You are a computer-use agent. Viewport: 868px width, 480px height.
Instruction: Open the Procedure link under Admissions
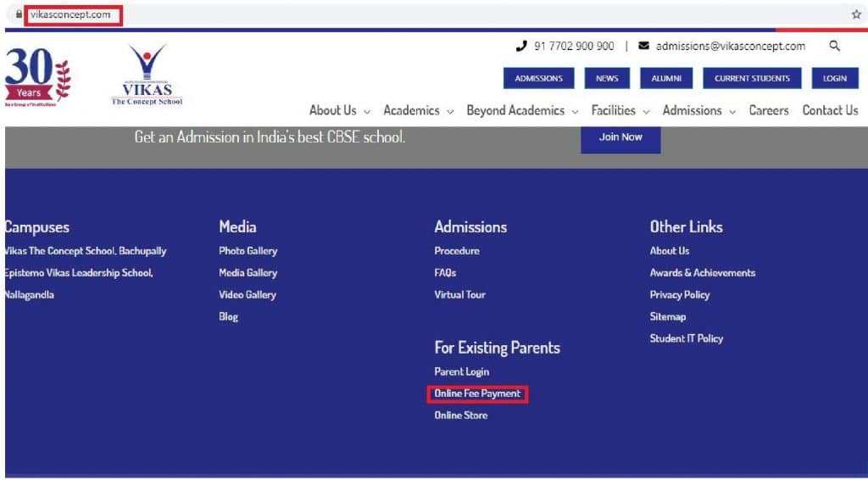[457, 251]
